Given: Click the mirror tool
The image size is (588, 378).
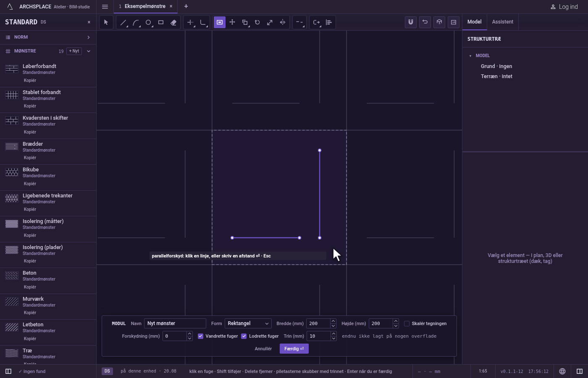Looking at the screenshot, I should [x=283, y=22].
